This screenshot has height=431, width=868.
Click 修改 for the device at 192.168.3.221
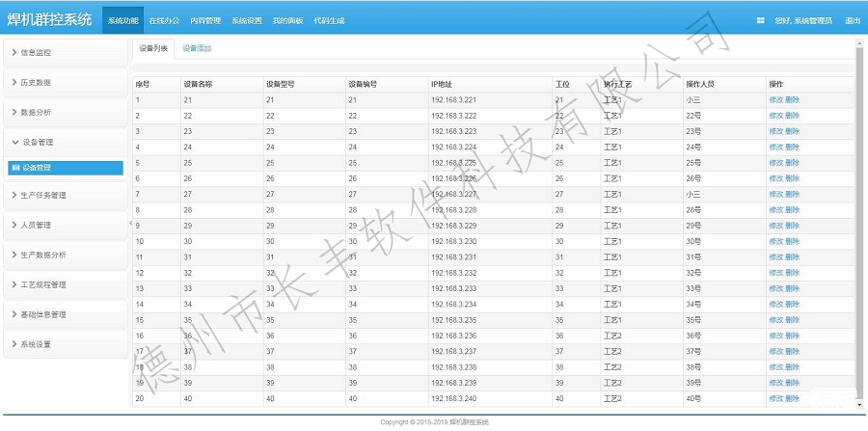click(775, 99)
